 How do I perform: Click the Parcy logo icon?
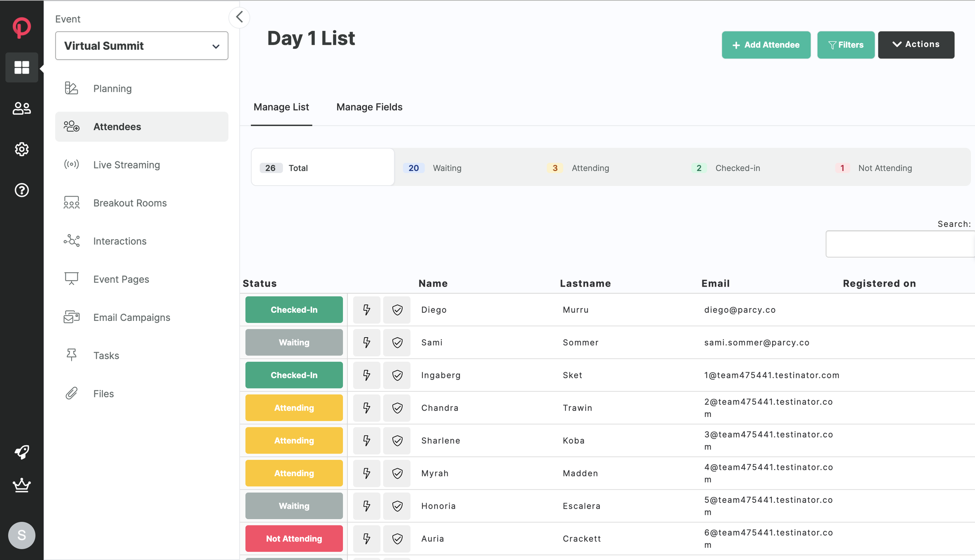tap(22, 28)
